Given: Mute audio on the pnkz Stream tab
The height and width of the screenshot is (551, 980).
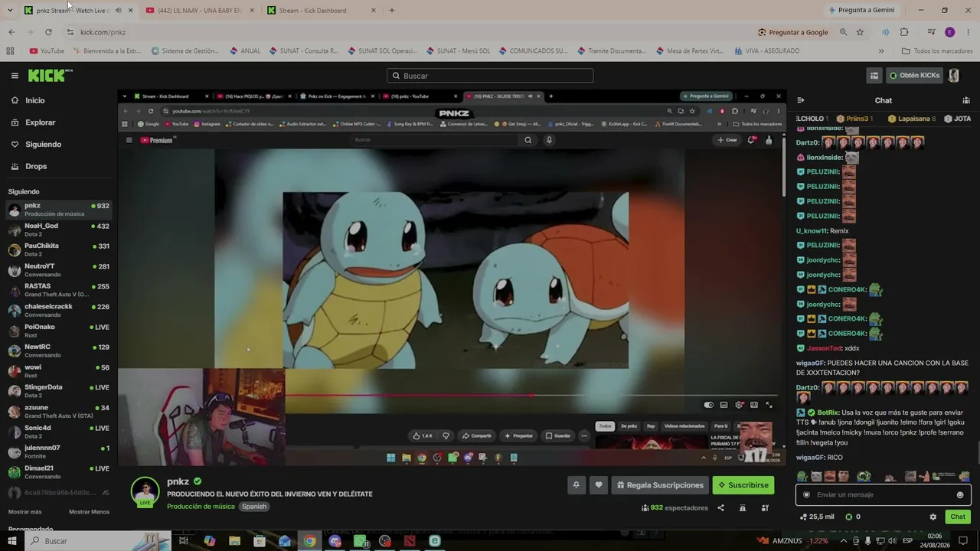Looking at the screenshot, I should tap(118, 11).
